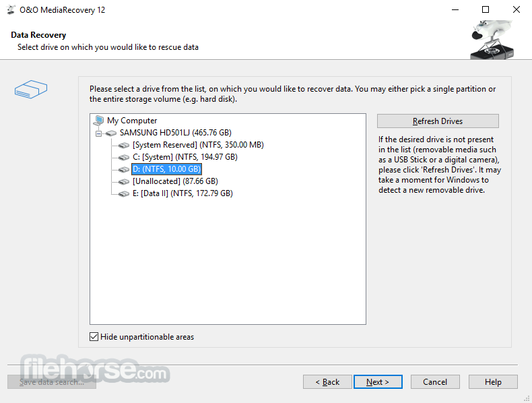Go Back to previous wizard step
Viewport: 532px width, 403px height.
[327, 382]
